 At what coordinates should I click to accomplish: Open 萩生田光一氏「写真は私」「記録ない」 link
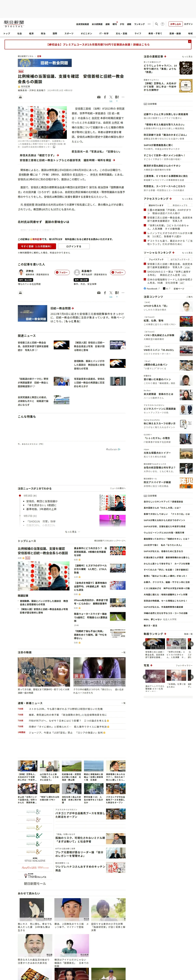(x=97, y=151)
